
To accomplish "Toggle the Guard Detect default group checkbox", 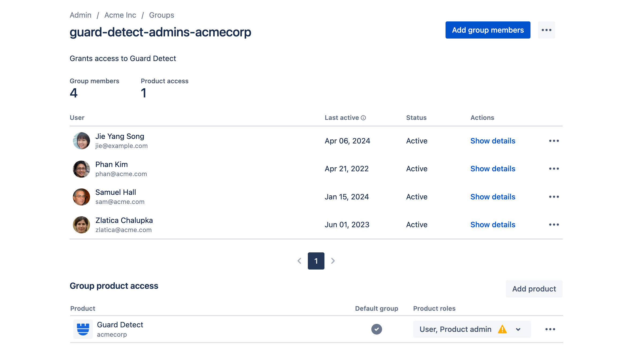I will tap(377, 329).
